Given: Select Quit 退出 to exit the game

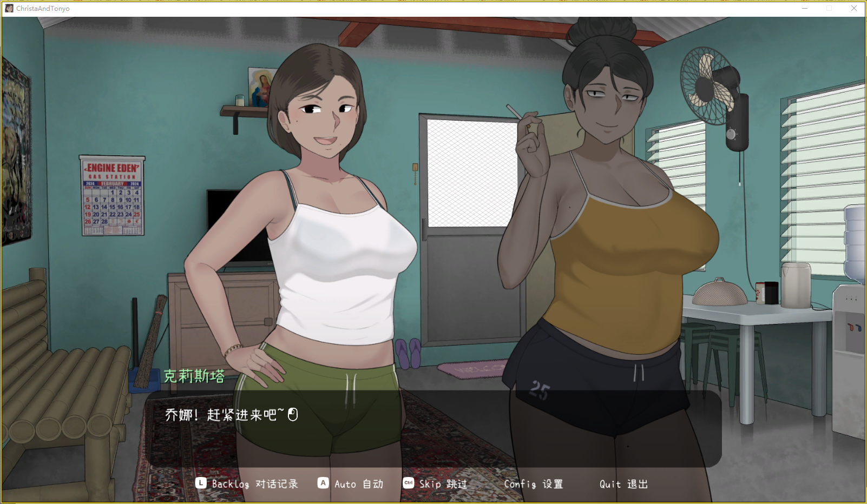Looking at the screenshot, I should (623, 484).
